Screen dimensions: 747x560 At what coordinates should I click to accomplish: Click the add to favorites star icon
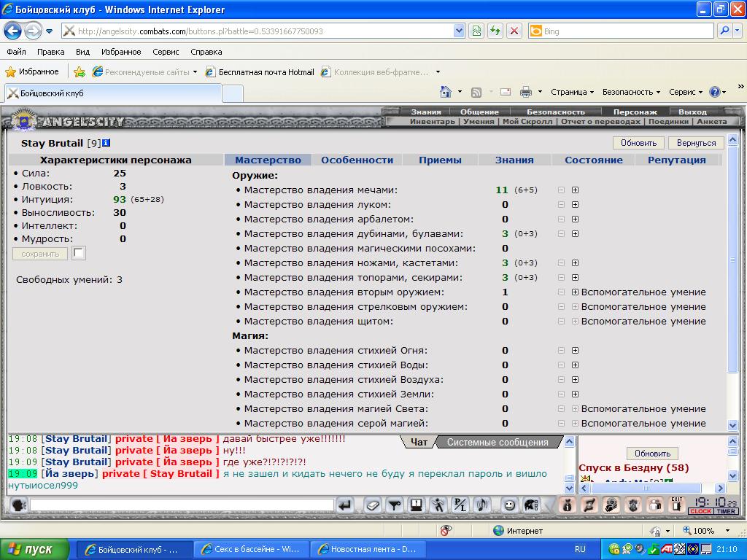pos(80,72)
